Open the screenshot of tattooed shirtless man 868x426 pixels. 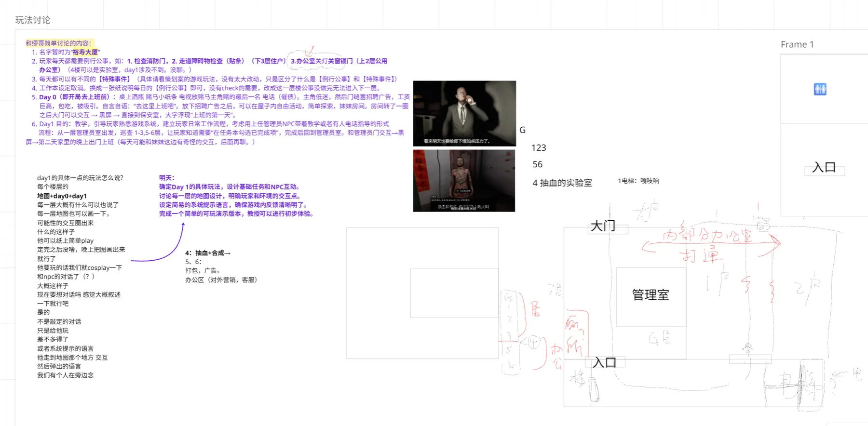click(464, 181)
